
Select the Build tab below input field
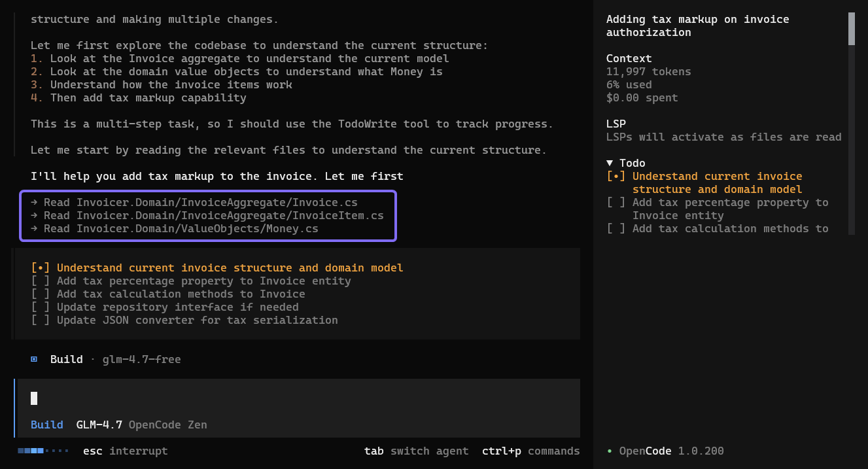coord(46,425)
